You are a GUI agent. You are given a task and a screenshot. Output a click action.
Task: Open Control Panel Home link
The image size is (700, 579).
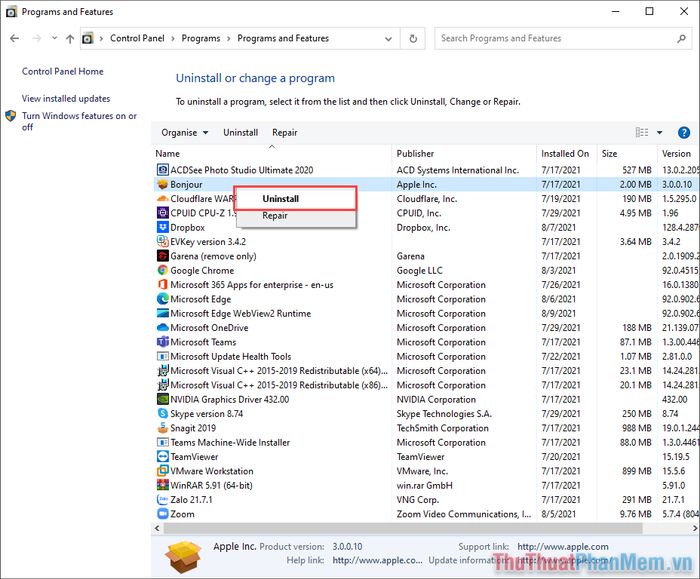pos(62,71)
